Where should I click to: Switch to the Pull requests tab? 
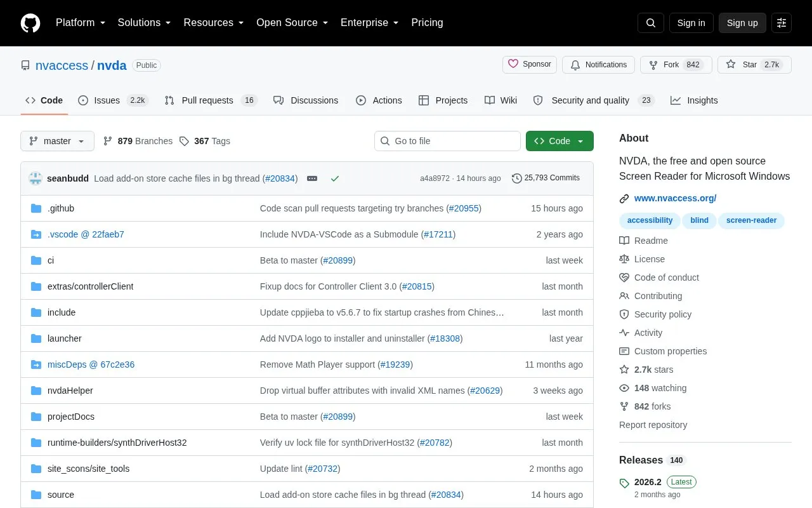tap(211, 100)
